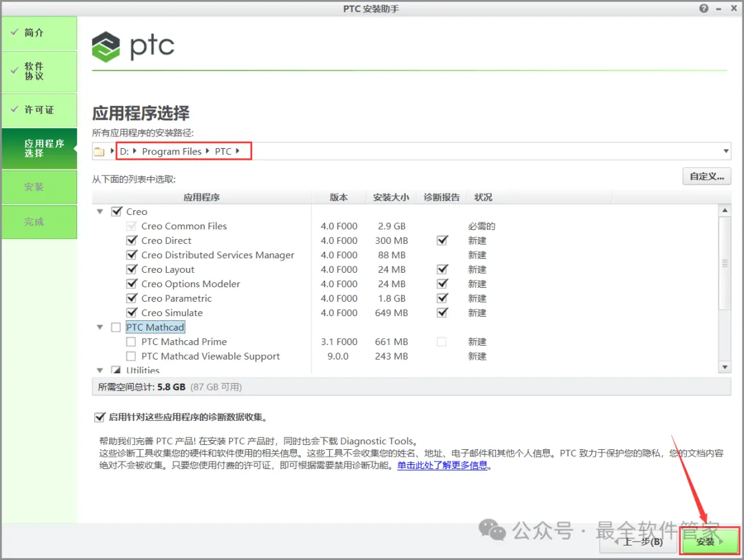This screenshot has height=560, width=744.
Task: Go back with 上一步(B) button
Action: pos(639,541)
